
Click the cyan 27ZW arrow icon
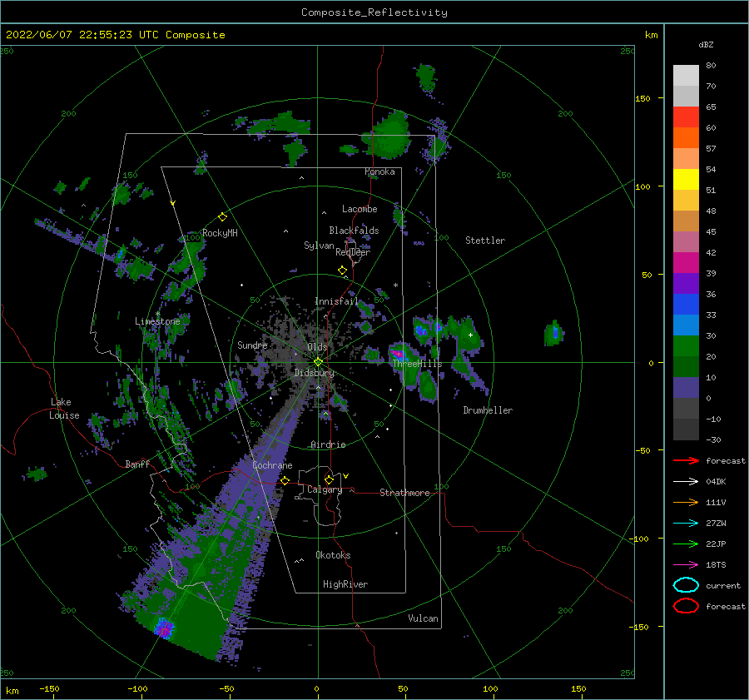tap(686, 524)
